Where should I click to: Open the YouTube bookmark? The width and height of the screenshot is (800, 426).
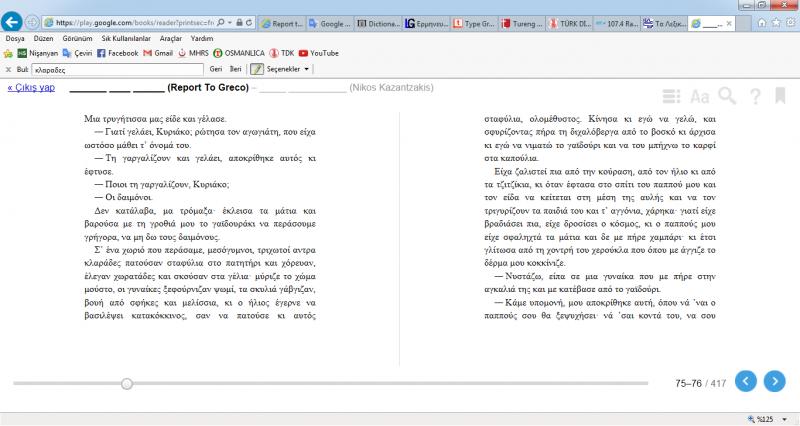319,53
